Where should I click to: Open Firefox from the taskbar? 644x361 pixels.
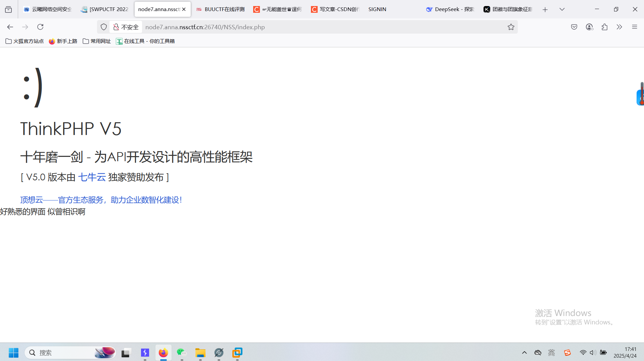point(163,353)
